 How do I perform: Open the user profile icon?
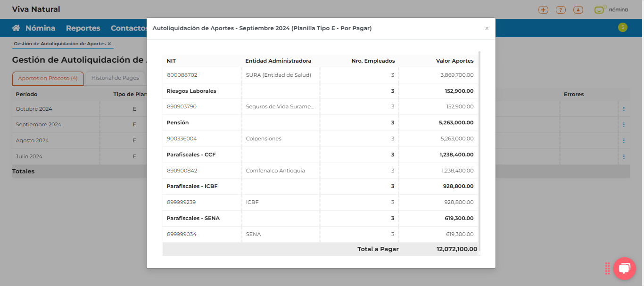(x=578, y=10)
